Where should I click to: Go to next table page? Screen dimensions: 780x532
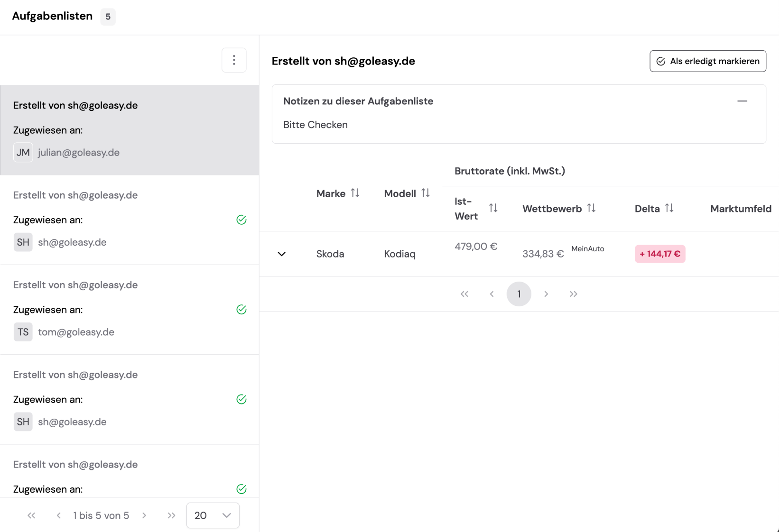tap(546, 294)
